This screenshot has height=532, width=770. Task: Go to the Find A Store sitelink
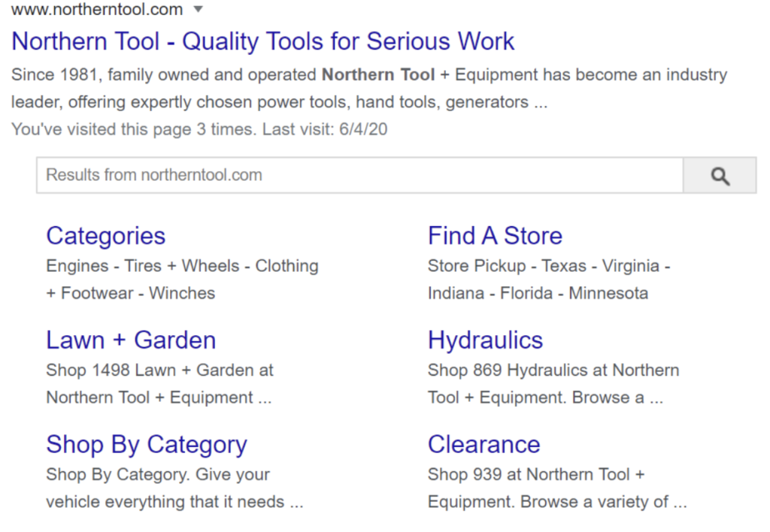pyautogui.click(x=495, y=236)
